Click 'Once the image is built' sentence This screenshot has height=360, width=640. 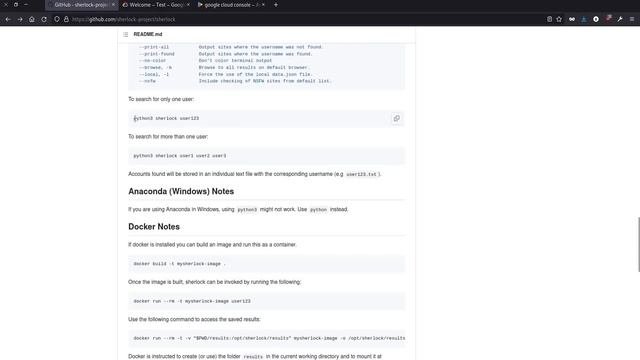pyautogui.click(x=214, y=282)
